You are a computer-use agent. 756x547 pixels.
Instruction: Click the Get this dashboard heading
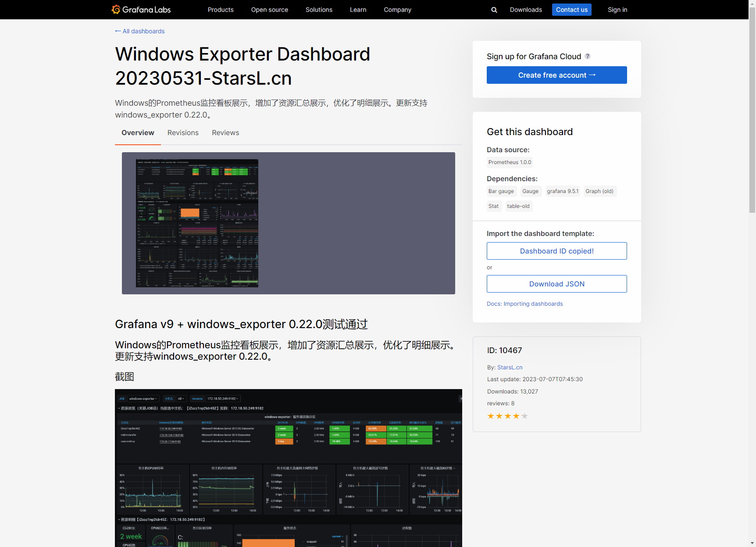tap(530, 132)
